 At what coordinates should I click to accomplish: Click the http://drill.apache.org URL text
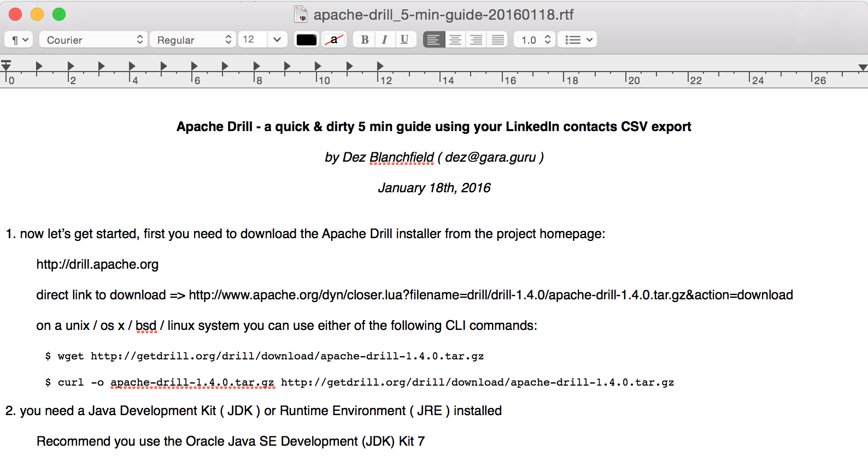pyautogui.click(x=97, y=264)
